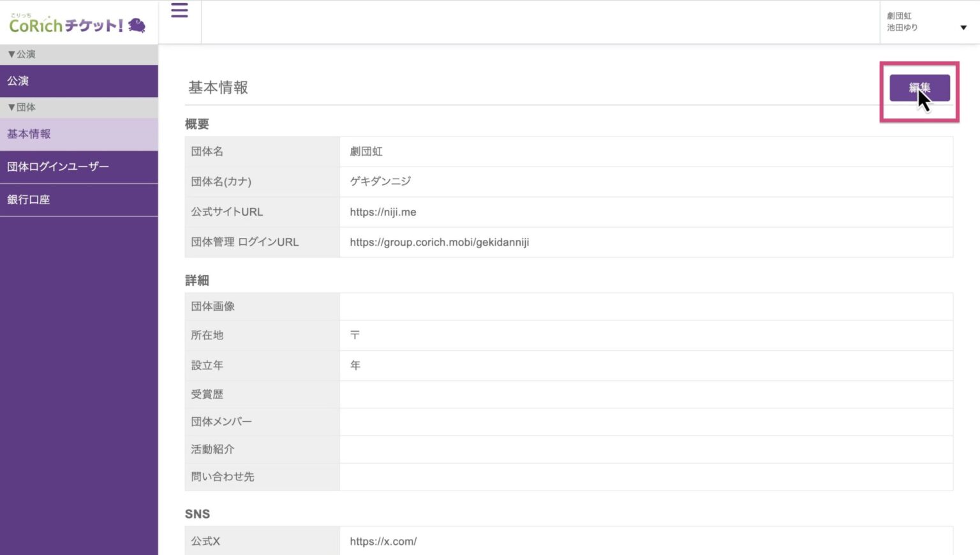Screen dimensions: 980x555
Task: Open the 公式X link https://x.com/
Action: (x=383, y=541)
